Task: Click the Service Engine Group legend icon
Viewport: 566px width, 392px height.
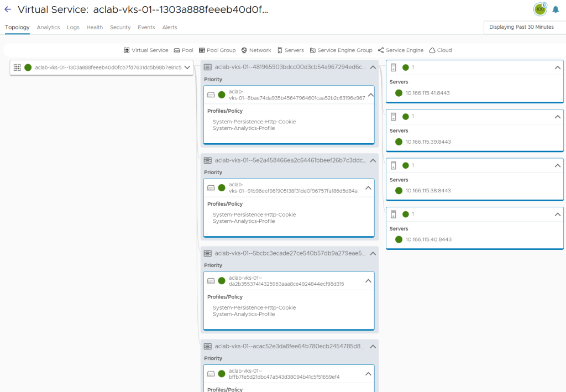Action: coord(313,50)
